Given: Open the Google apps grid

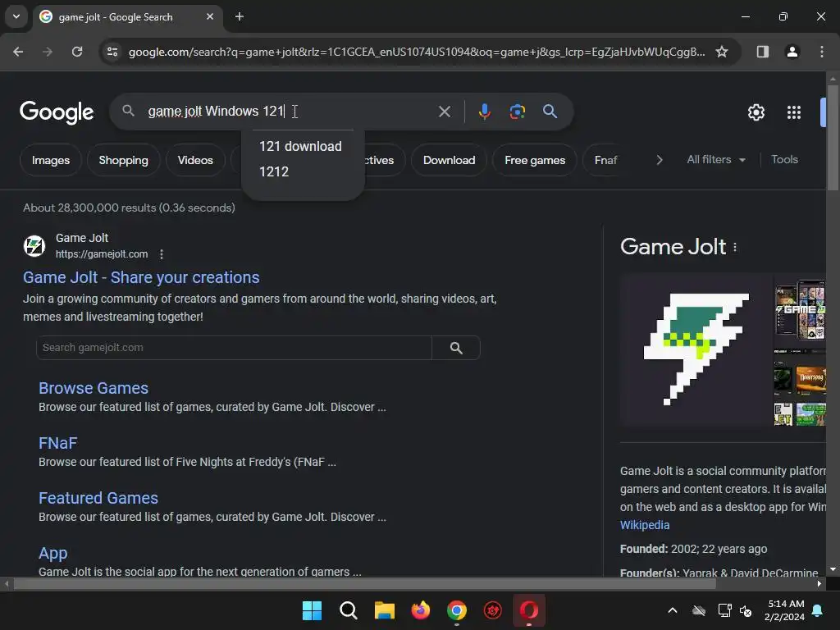Looking at the screenshot, I should (794, 112).
